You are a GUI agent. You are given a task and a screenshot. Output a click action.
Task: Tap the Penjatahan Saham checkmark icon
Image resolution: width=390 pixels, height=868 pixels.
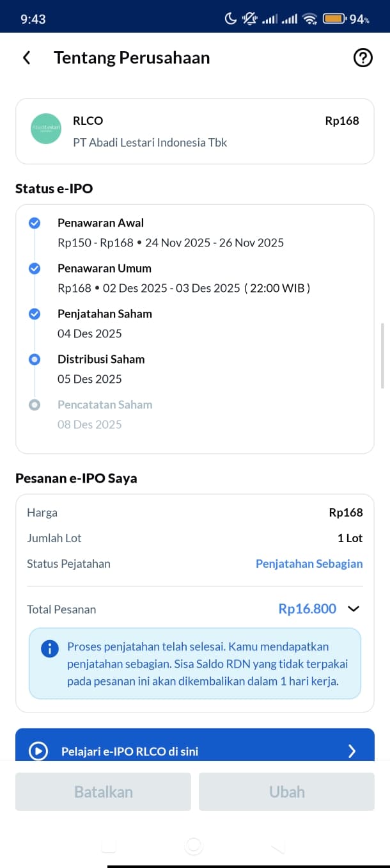coord(35,314)
